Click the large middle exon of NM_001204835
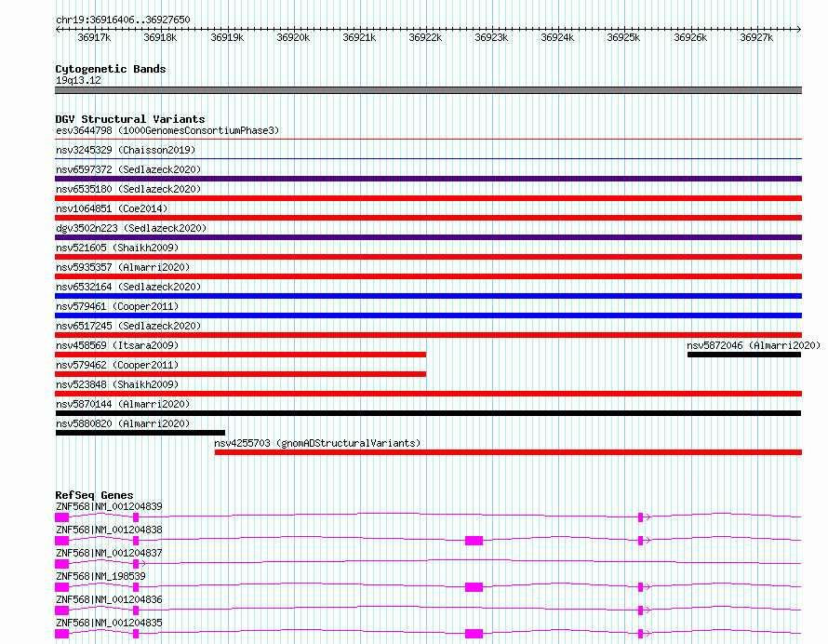Viewport: 828px width, 644px height. pyautogui.click(x=474, y=634)
